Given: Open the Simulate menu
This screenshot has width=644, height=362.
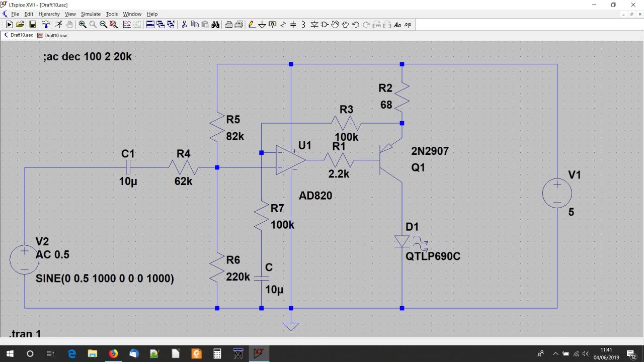Looking at the screenshot, I should click(x=91, y=14).
